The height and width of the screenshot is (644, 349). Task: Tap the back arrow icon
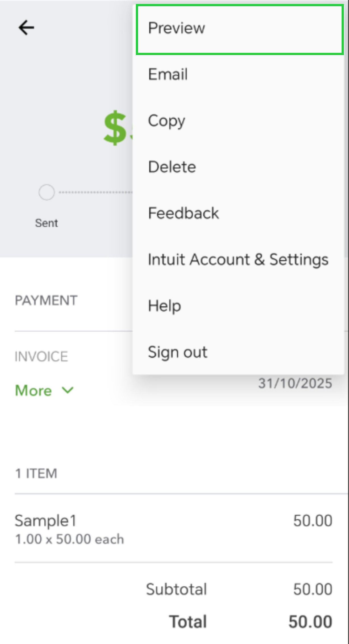pyautogui.click(x=26, y=28)
